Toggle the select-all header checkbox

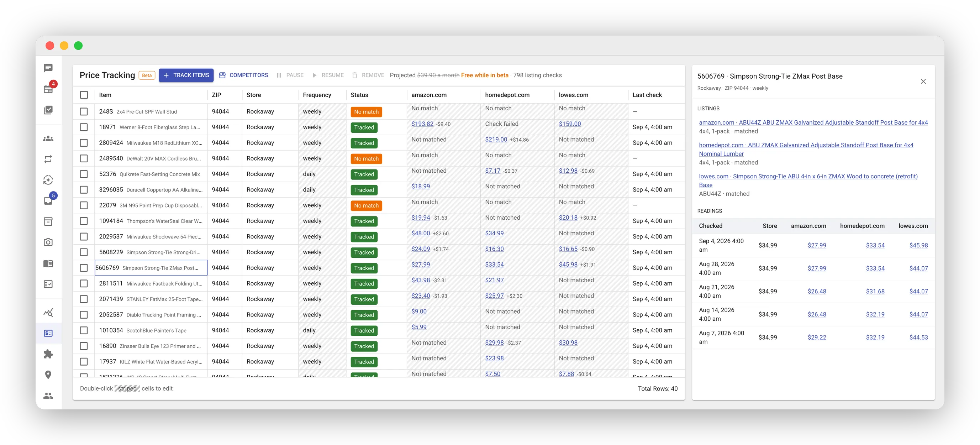tap(84, 95)
